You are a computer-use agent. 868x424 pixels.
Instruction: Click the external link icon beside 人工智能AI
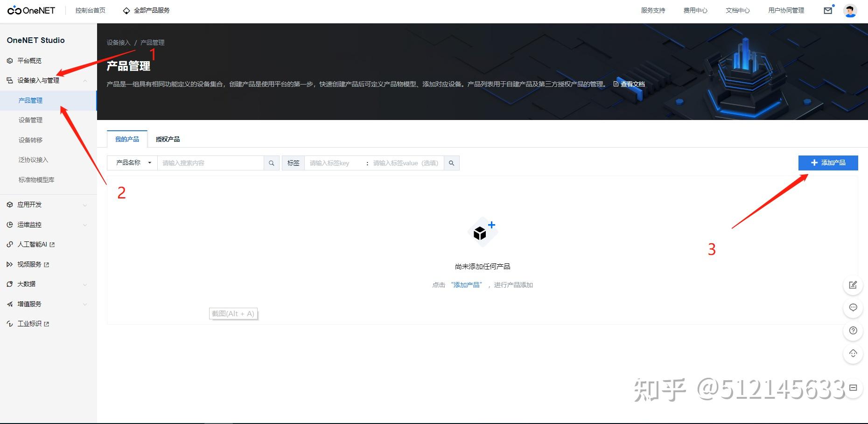[52, 245]
